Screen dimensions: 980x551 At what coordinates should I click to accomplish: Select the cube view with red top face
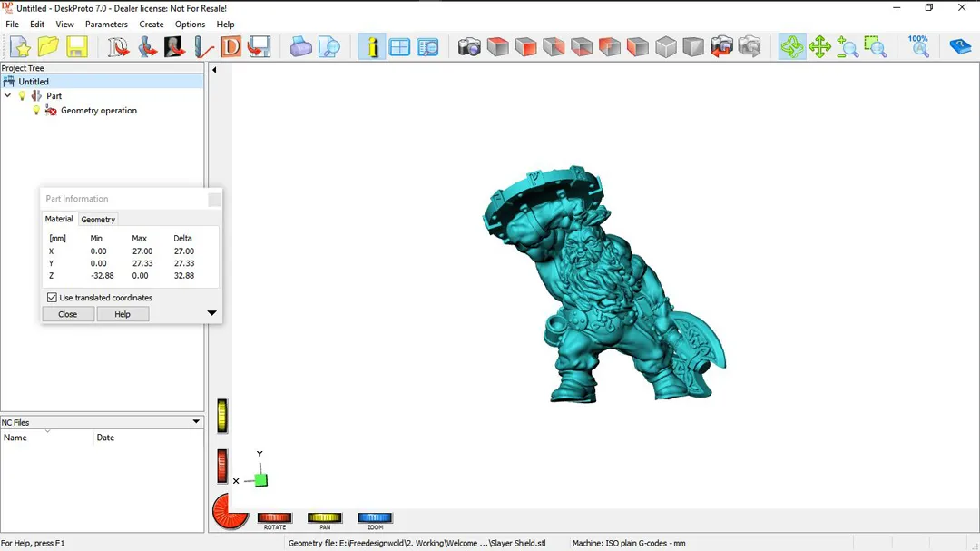click(x=497, y=47)
